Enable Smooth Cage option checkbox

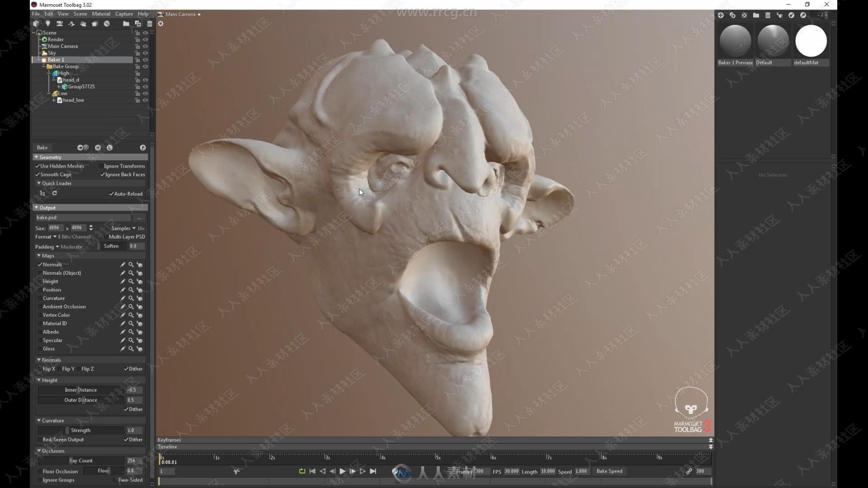(x=38, y=174)
